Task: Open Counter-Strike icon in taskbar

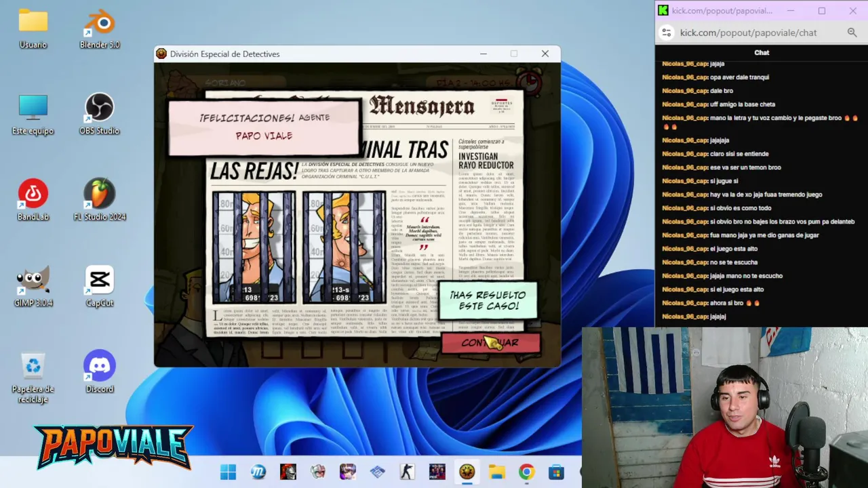Action: click(x=407, y=472)
